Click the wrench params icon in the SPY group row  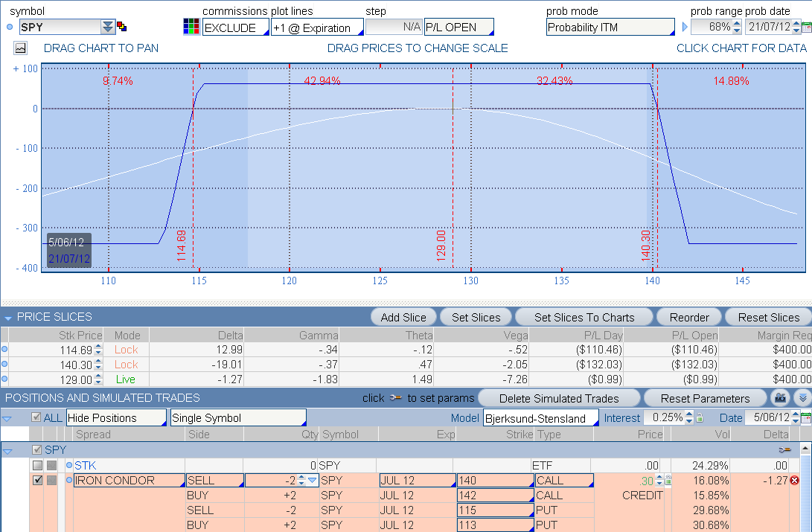coord(785,449)
